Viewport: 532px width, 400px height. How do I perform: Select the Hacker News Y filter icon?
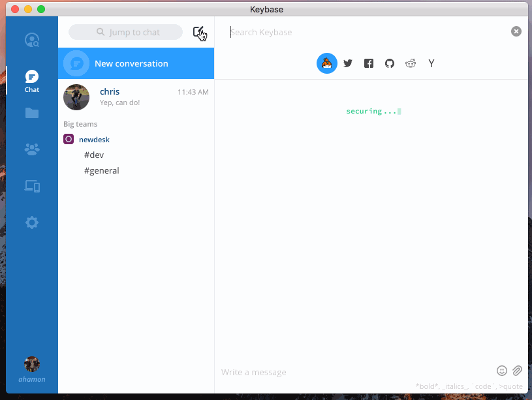[x=431, y=63]
